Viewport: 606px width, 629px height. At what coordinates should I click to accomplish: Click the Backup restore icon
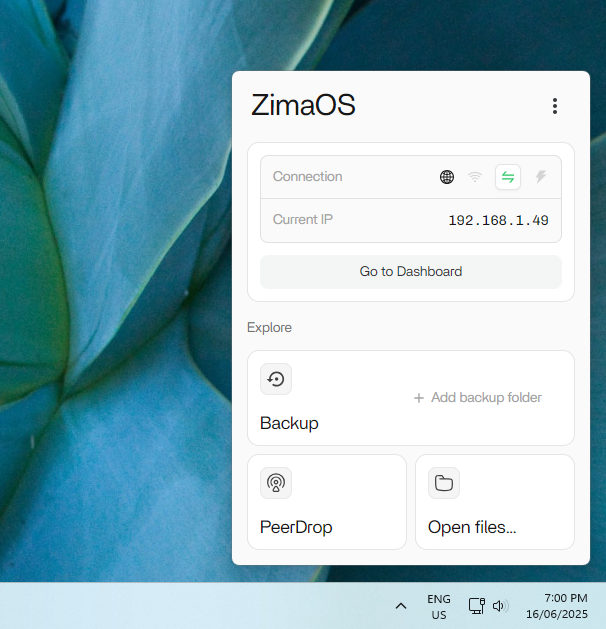click(x=276, y=379)
